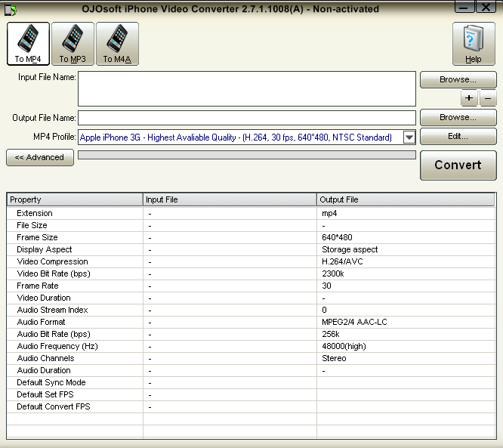Click the 256k audio bit rate value
The height and width of the screenshot is (448, 503).
coord(331,335)
